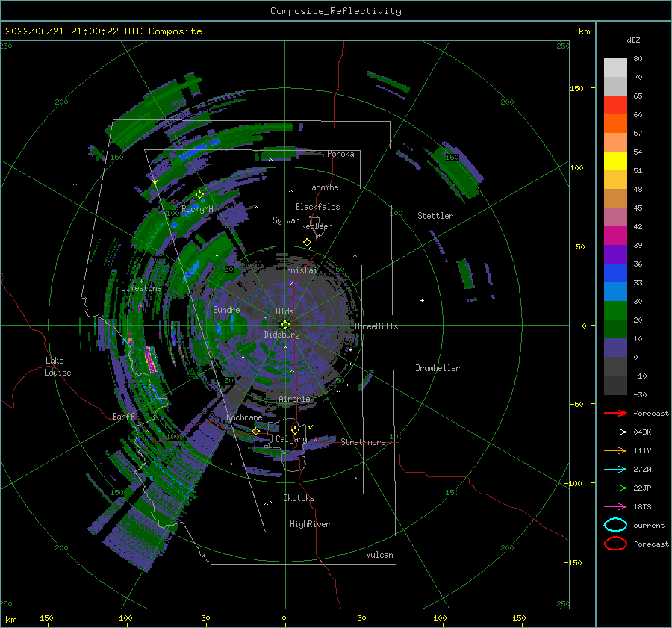The height and width of the screenshot is (628, 672).
Task: Click the Olds label
Action: pos(284,311)
